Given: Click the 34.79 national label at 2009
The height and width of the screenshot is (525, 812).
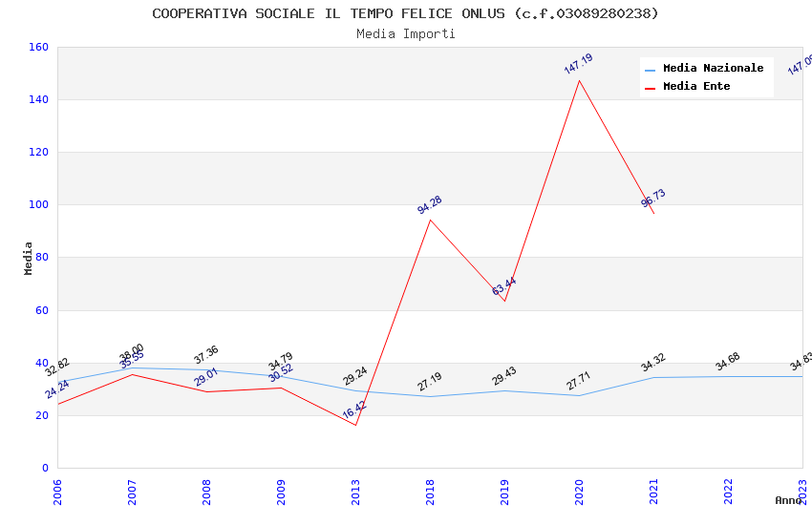Looking at the screenshot, I should [281, 361].
